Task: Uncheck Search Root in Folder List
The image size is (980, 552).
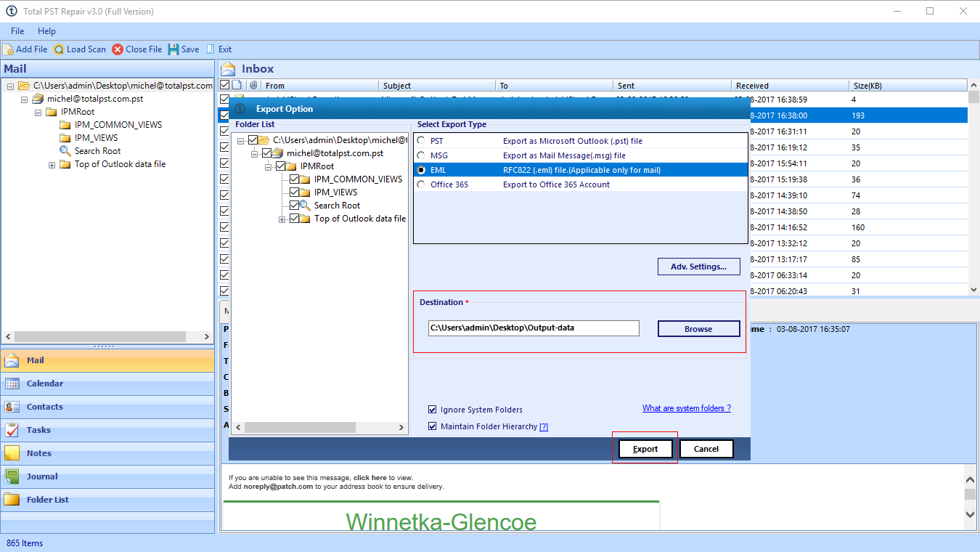Action: (x=294, y=206)
